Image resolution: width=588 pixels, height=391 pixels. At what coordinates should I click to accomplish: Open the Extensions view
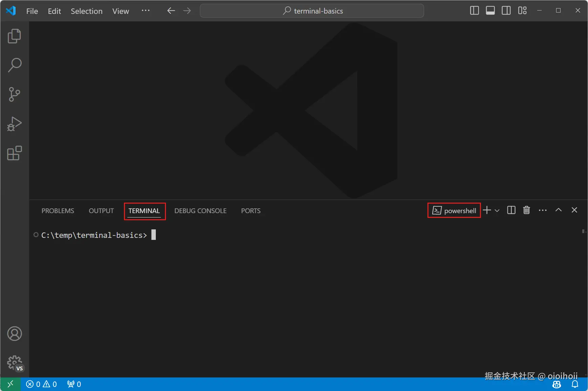pos(14,153)
